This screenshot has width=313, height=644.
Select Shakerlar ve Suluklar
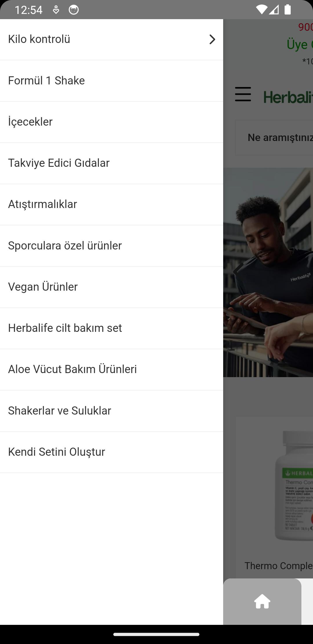[112, 411]
